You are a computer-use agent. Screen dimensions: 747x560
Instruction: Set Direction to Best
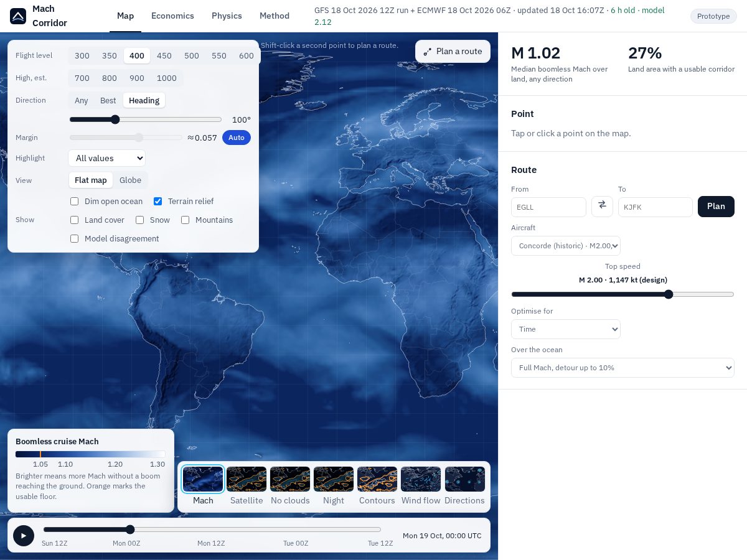pos(108,101)
